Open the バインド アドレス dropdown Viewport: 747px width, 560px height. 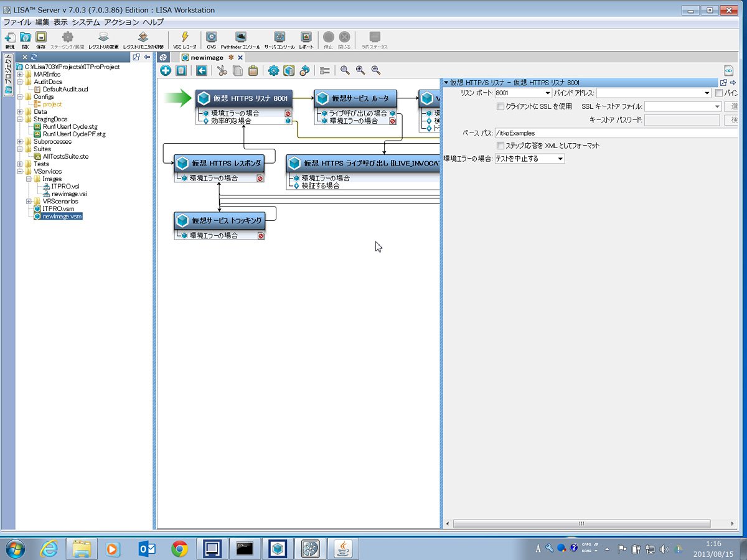point(707,93)
